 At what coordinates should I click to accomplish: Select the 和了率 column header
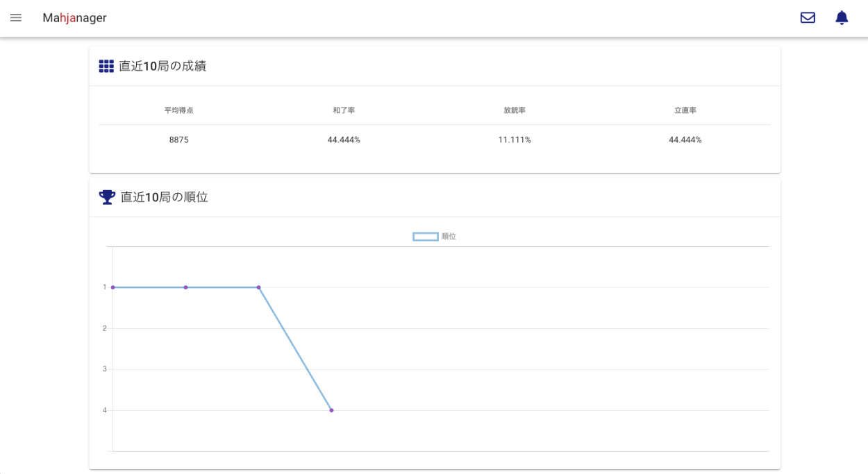click(x=344, y=110)
